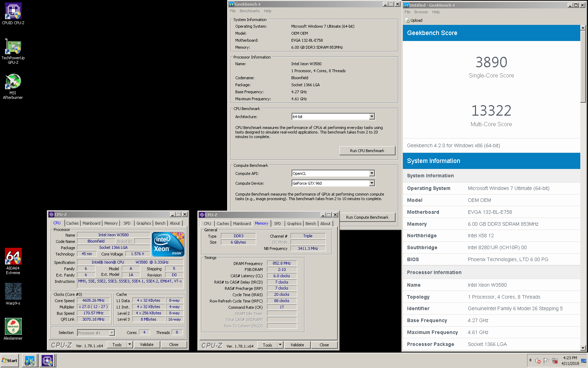Image resolution: width=588 pixels, height=368 pixels.
Task: Switch to About tab in right CPU-Z window
Action: [x=325, y=224]
